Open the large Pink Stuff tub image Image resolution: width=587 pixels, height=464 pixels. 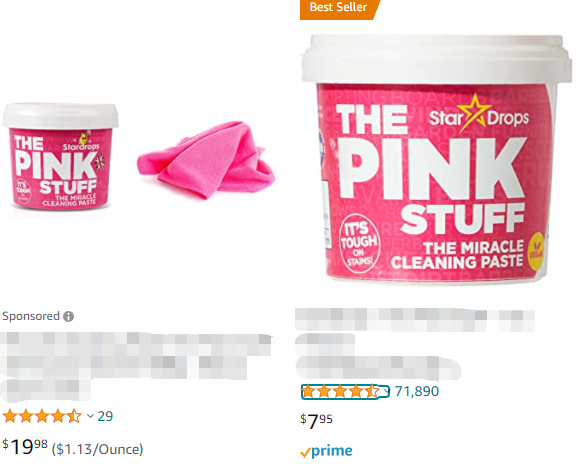pyautogui.click(x=437, y=160)
